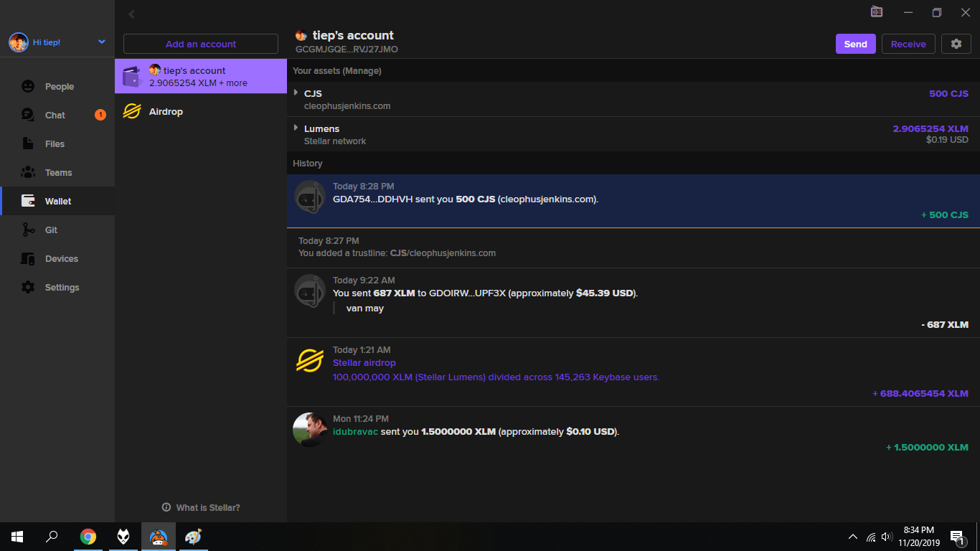The image size is (980, 551).
Task: Open the Chat tab
Action: (x=55, y=116)
